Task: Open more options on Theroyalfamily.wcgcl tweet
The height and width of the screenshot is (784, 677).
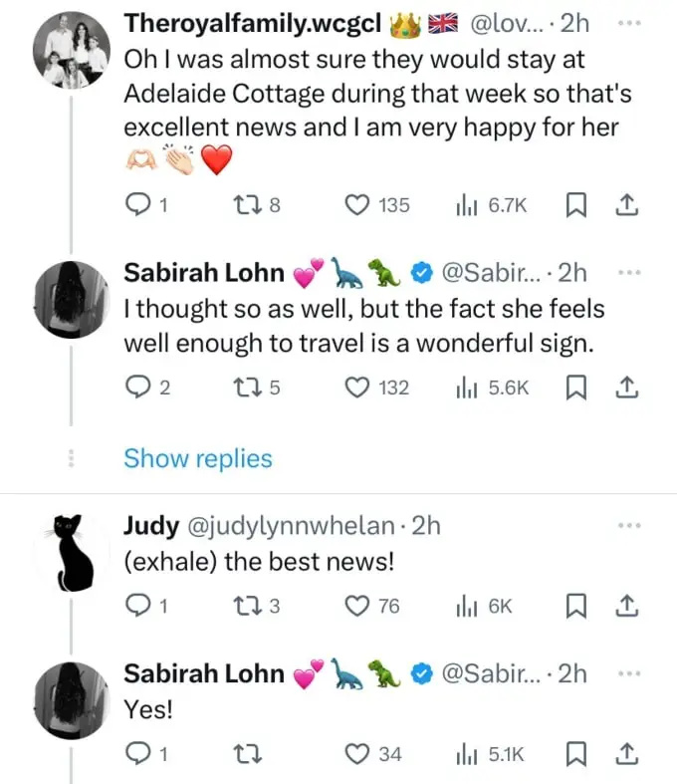Action: point(629,23)
